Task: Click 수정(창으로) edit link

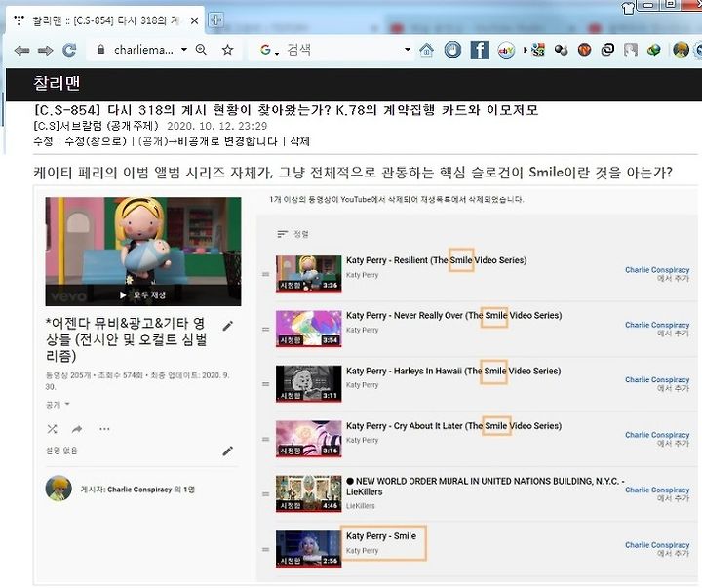Action: (x=96, y=142)
